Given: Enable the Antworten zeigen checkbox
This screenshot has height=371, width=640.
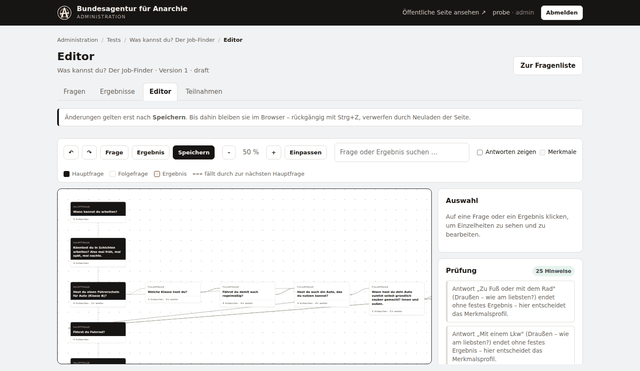Looking at the screenshot, I should click(x=480, y=152).
